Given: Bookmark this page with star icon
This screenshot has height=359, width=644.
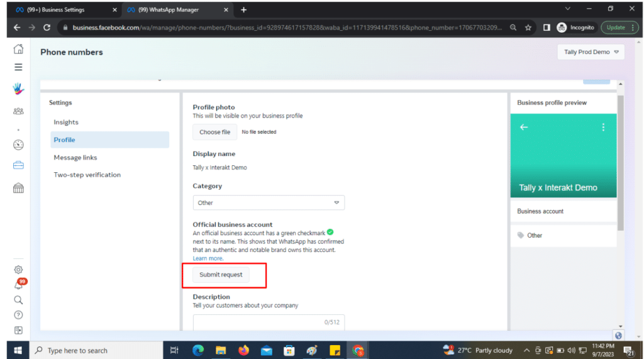Looking at the screenshot, I should point(528,28).
